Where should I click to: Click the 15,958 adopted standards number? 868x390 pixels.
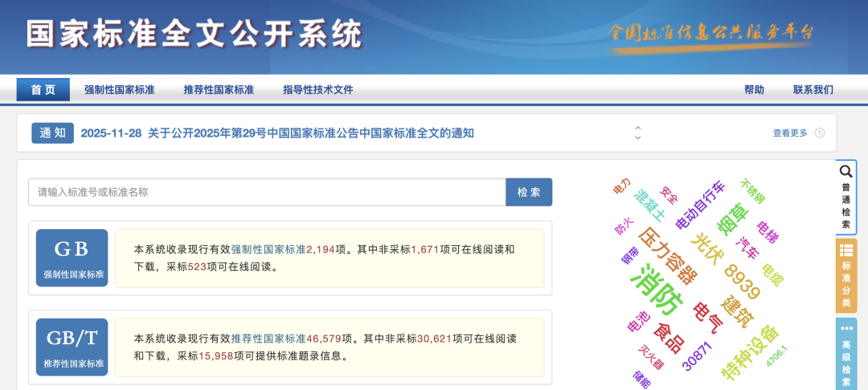tap(216, 356)
